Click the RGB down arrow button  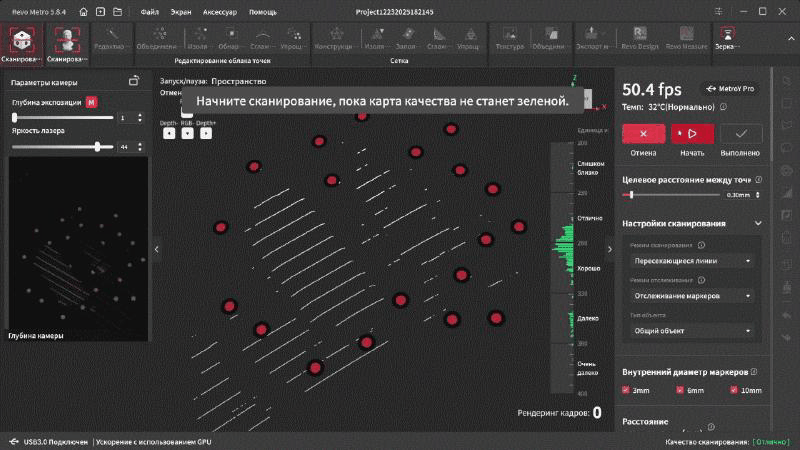tap(187, 133)
